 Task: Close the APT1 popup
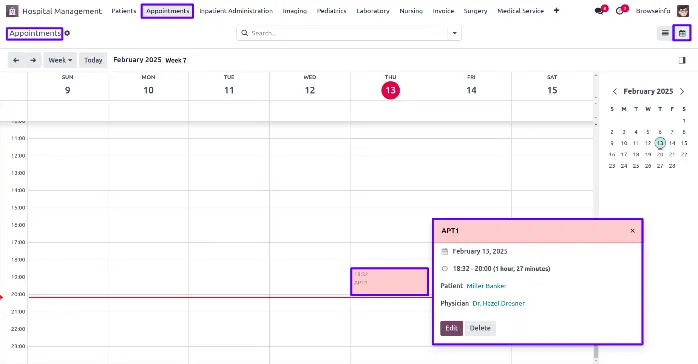[633, 231]
